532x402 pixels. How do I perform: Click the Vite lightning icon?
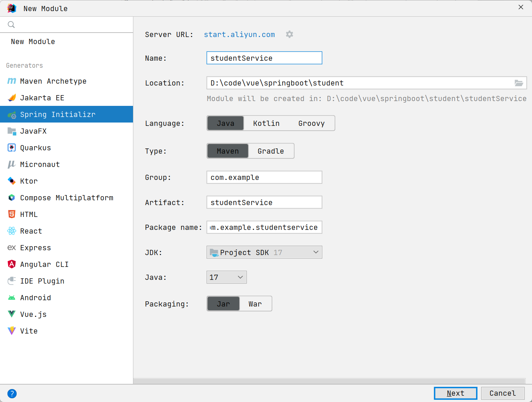click(12, 331)
